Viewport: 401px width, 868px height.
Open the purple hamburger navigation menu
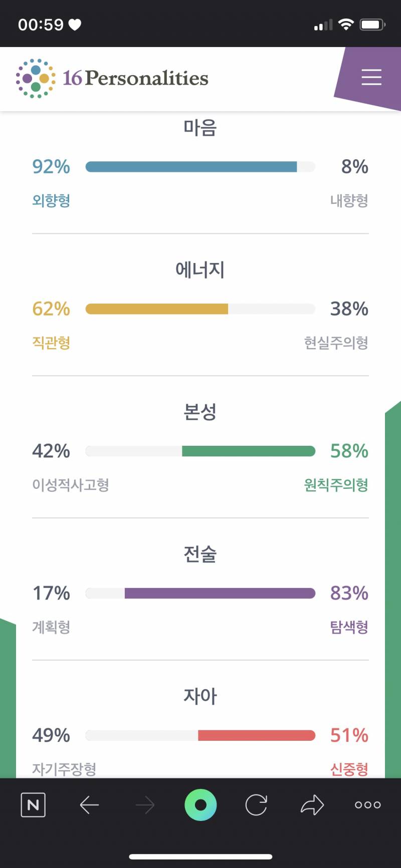[x=371, y=78]
